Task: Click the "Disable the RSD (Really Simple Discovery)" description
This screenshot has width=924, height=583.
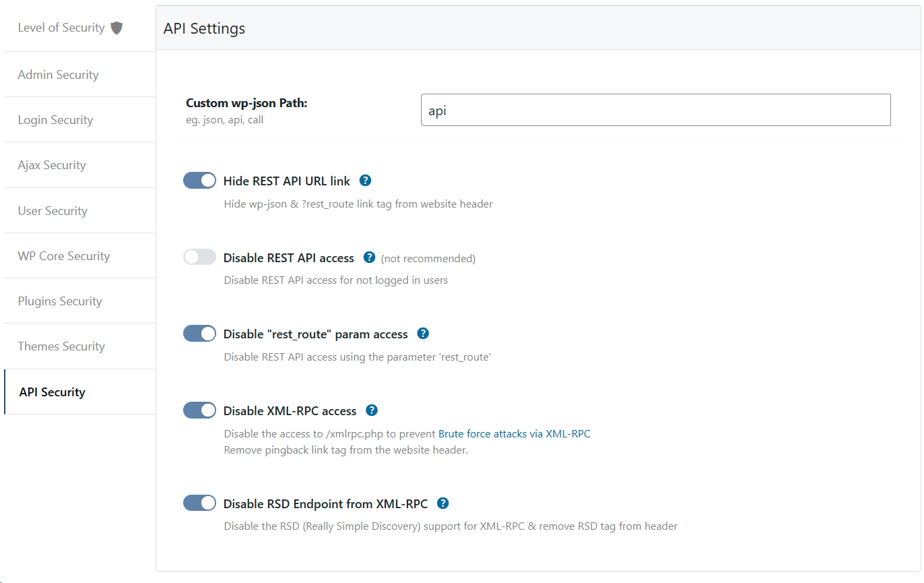Action: pyautogui.click(x=451, y=526)
